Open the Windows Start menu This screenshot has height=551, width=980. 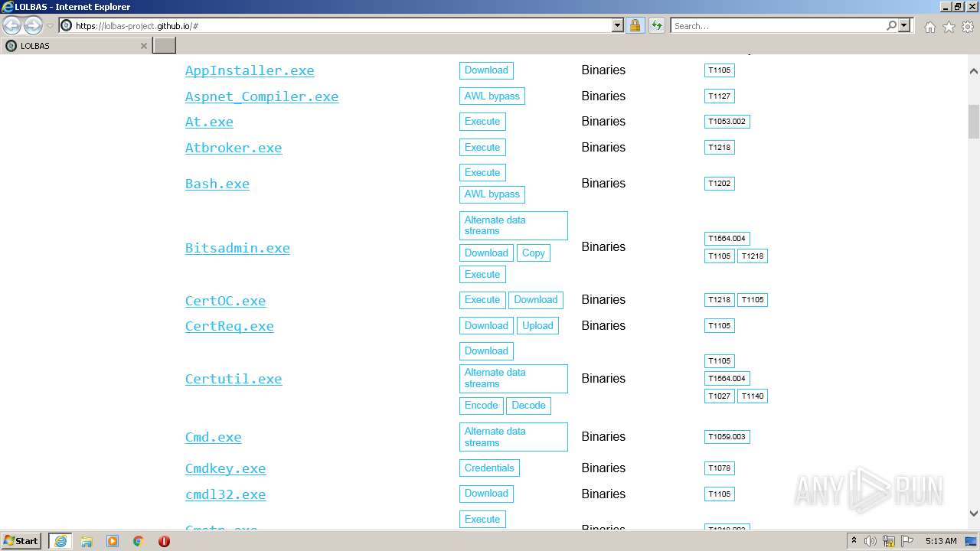coord(21,541)
